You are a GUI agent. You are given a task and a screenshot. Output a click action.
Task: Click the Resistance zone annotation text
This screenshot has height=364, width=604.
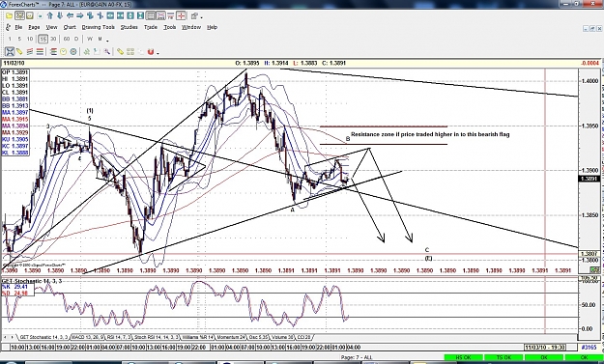pos(430,134)
